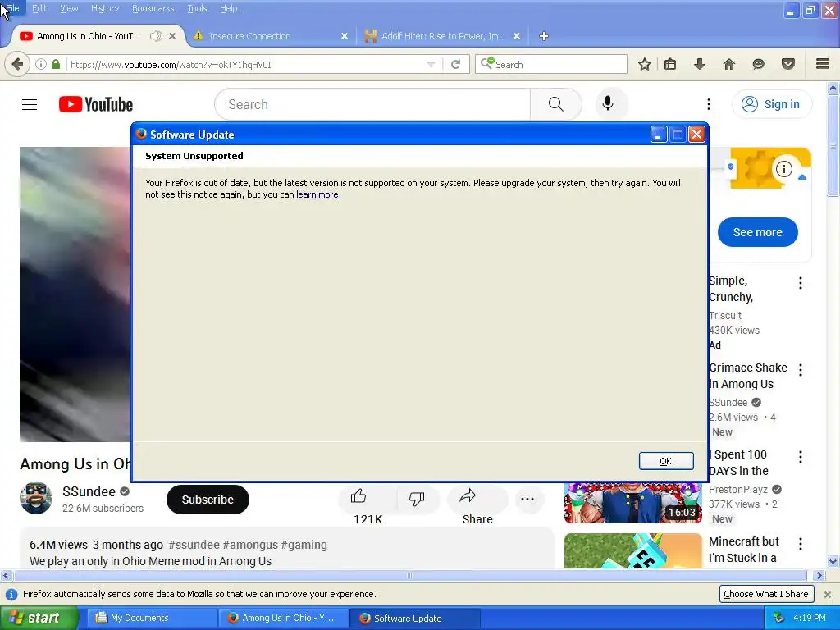
Task: Open options for Minecraft but I'm Stuck video
Action: [801, 545]
